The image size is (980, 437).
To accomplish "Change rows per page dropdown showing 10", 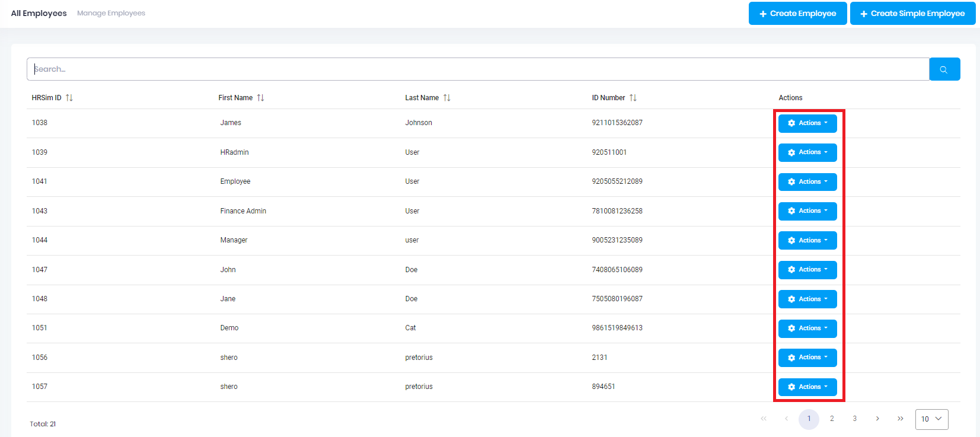I will (931, 419).
